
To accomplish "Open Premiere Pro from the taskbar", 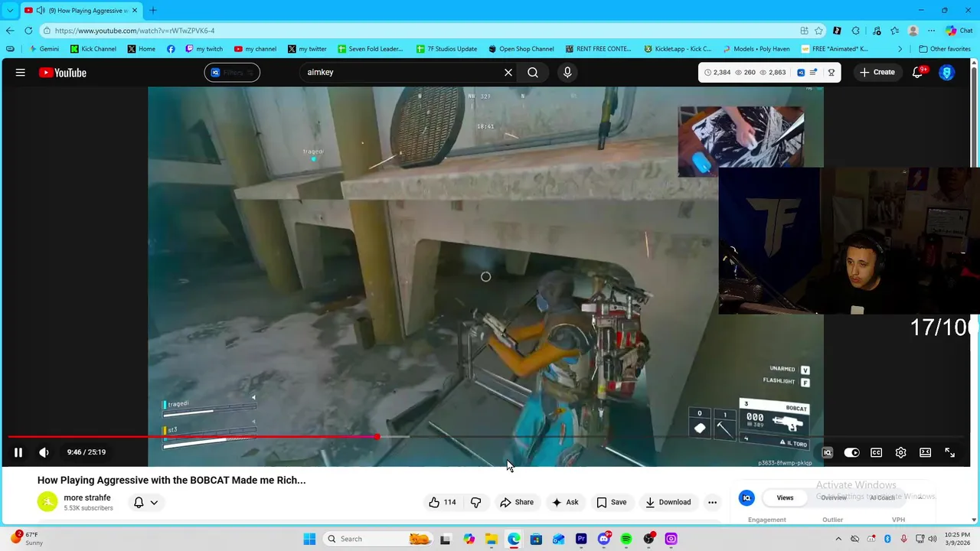I will tap(581, 539).
